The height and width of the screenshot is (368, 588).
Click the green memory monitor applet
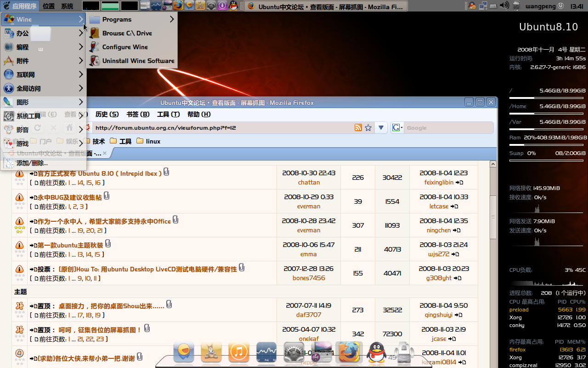click(110, 6)
